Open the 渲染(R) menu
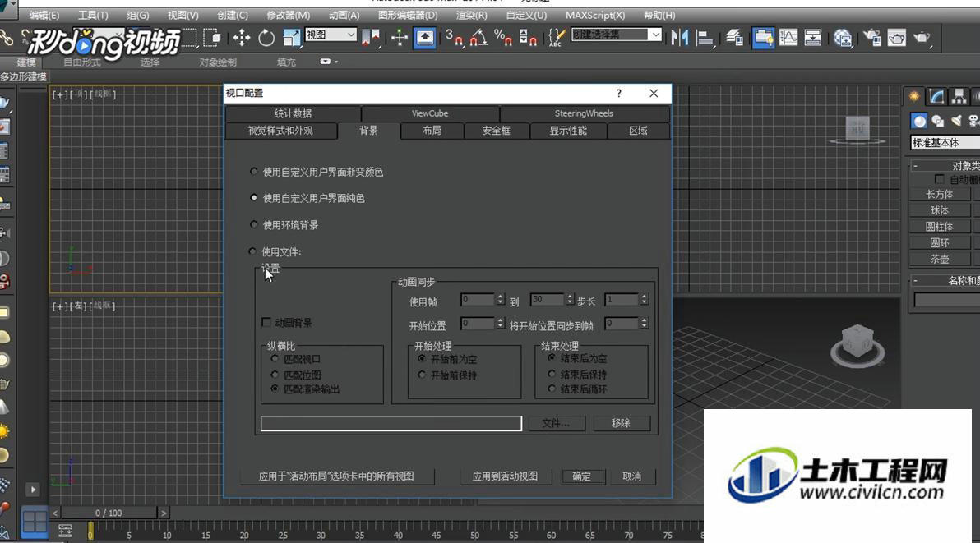The height and width of the screenshot is (543, 980). [472, 15]
